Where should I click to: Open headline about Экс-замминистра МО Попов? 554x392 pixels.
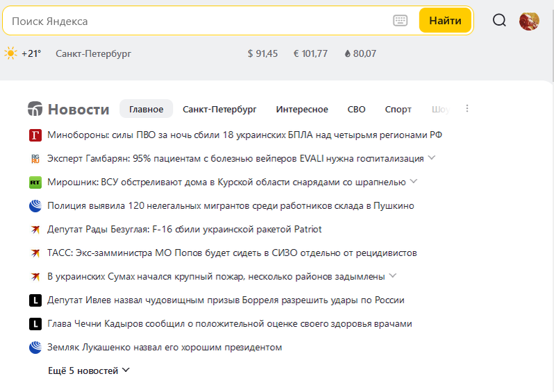coord(232,253)
